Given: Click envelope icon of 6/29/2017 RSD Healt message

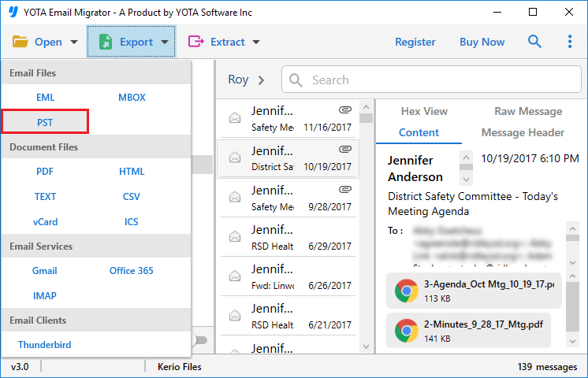Looking at the screenshot, I should click(x=235, y=236).
